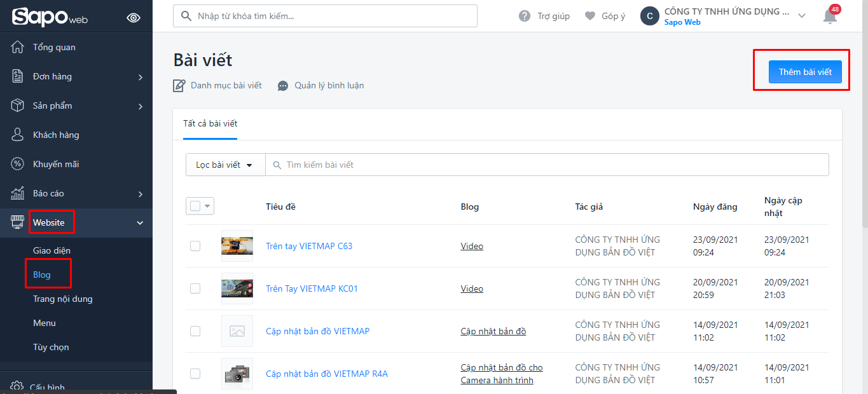Open thumbnail of Trên tay VIETMAP C63
The image size is (868, 394).
coord(237,246)
